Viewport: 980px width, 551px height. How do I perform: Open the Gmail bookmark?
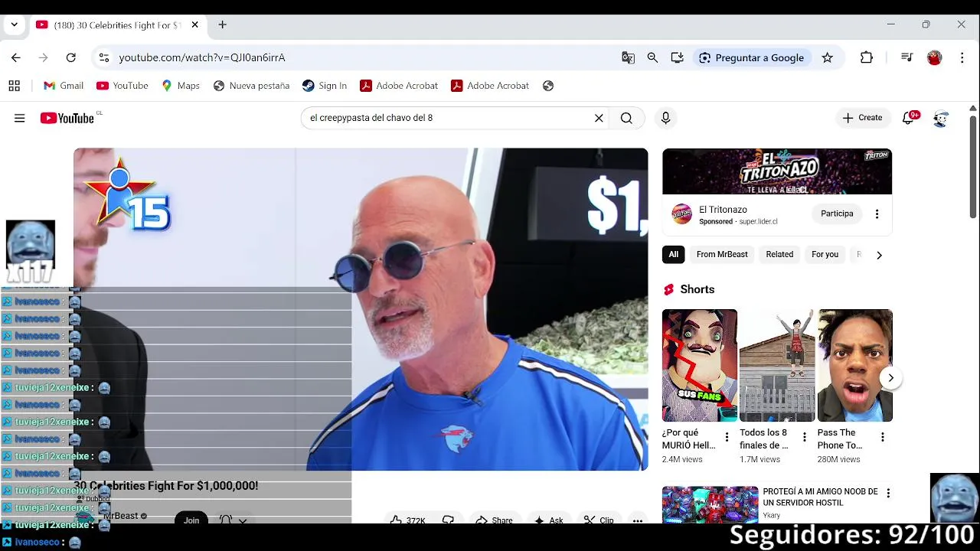coord(64,86)
